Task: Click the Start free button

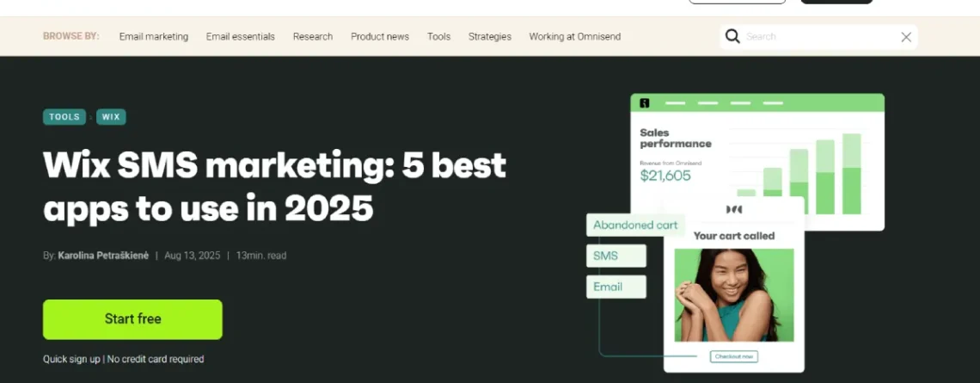Action: coord(132,319)
